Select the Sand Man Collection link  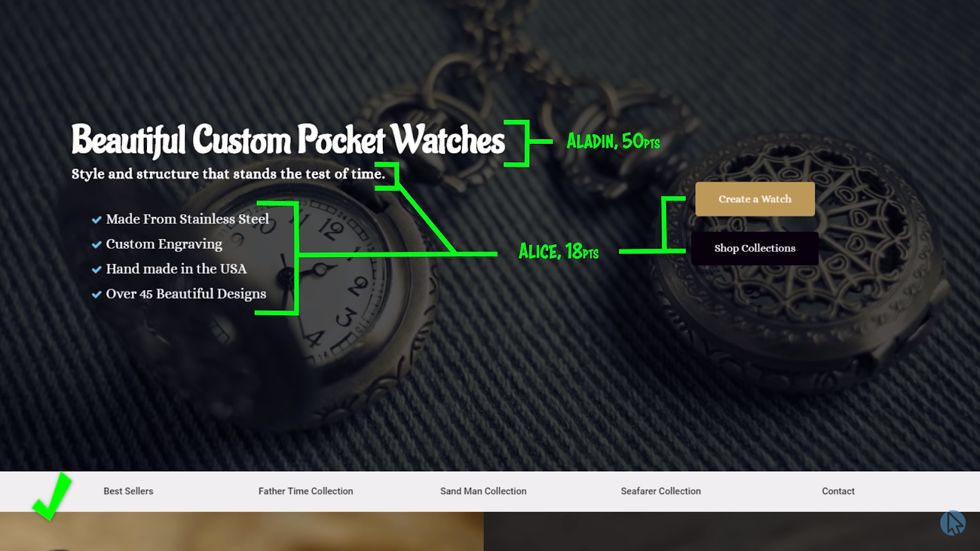(x=483, y=491)
